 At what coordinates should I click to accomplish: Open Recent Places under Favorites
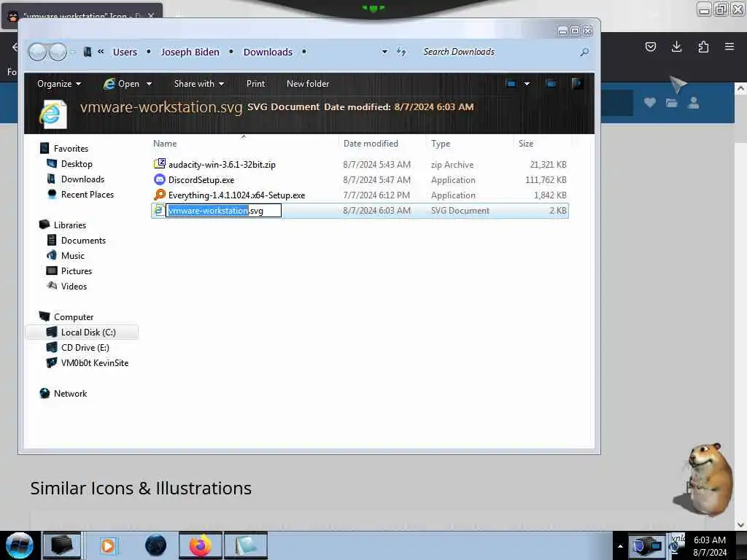click(88, 194)
